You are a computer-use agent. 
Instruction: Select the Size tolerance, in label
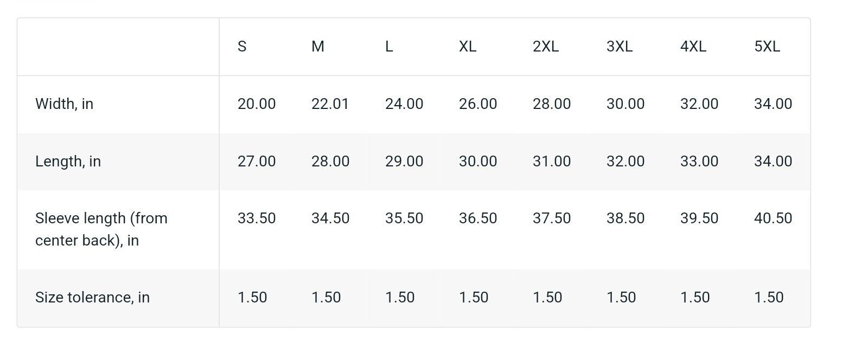pyautogui.click(x=92, y=298)
